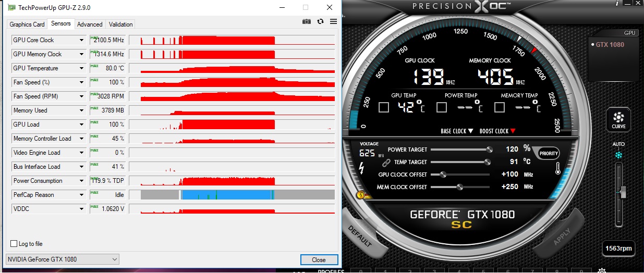The height and width of the screenshot is (273, 644).
Task: Select GTX 1080 in the GPU list
Action: pyautogui.click(x=610, y=45)
